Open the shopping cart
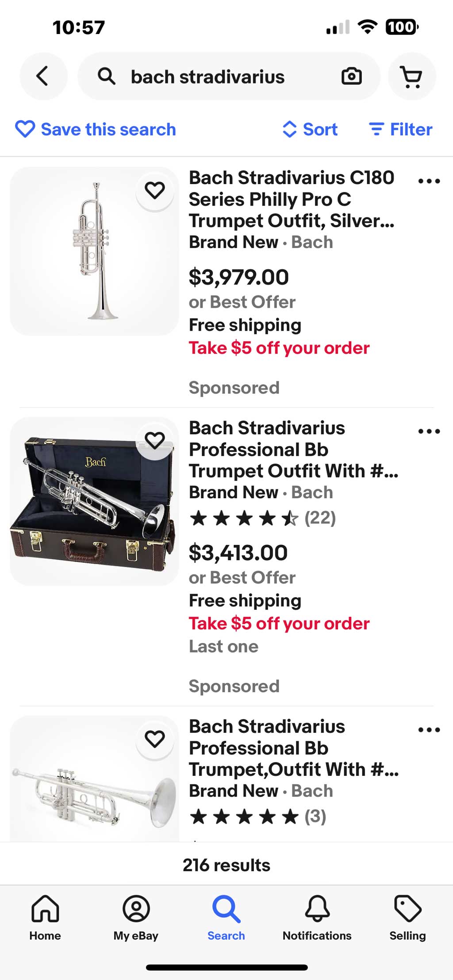Screen dimensions: 453x980 pos(411,76)
